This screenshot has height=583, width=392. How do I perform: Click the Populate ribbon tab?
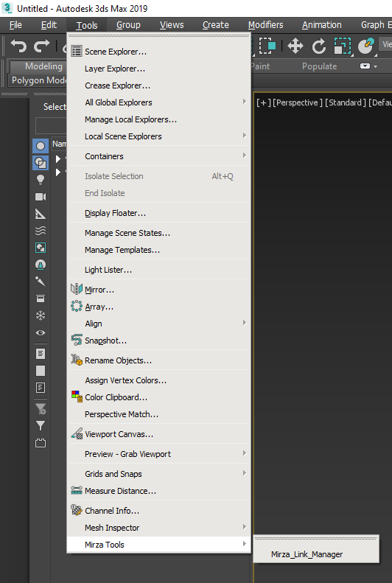tap(320, 66)
